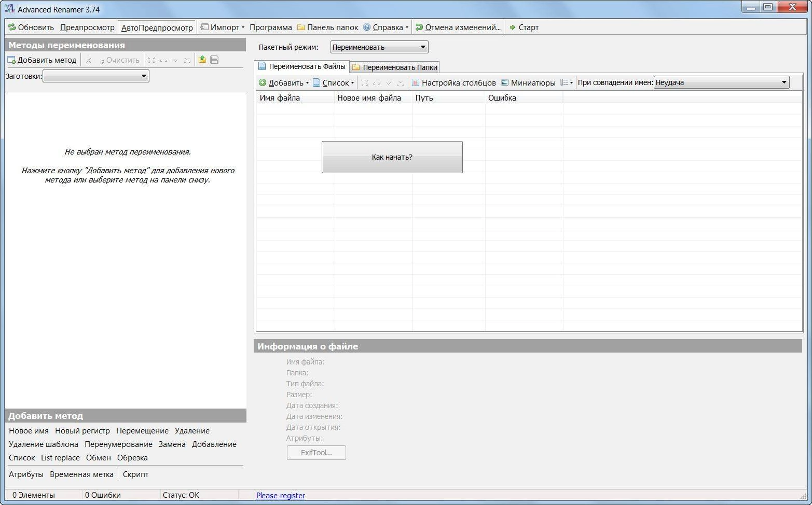Click the scissors remove-method icon
812x505 pixels.
coord(89,60)
